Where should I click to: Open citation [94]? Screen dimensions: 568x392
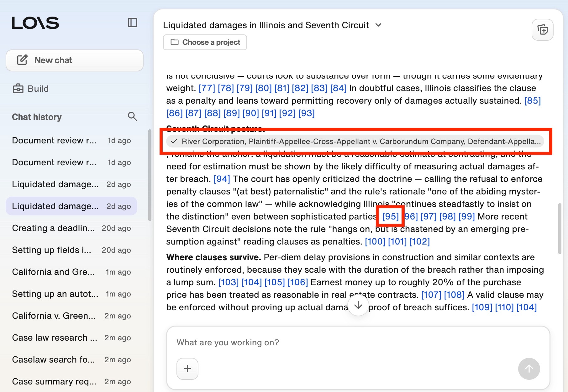(x=222, y=179)
